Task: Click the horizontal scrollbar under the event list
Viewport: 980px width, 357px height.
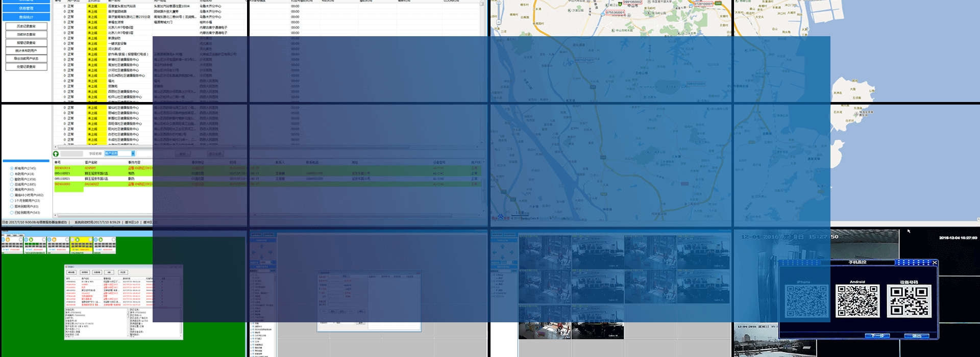Action: pos(269,215)
